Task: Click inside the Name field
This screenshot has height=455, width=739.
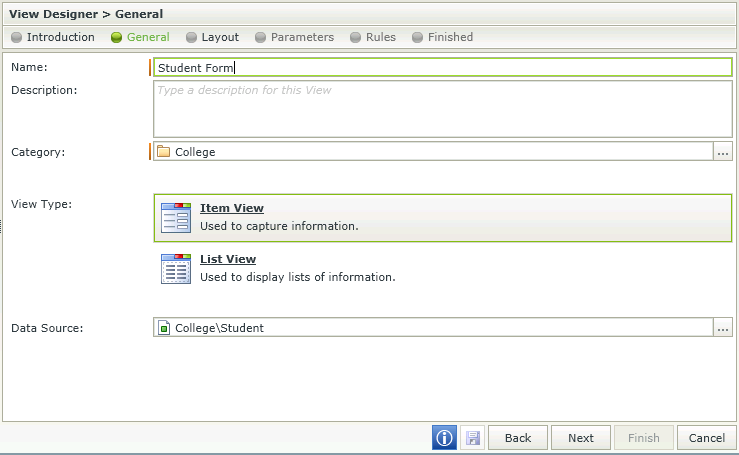Action: coord(443,67)
